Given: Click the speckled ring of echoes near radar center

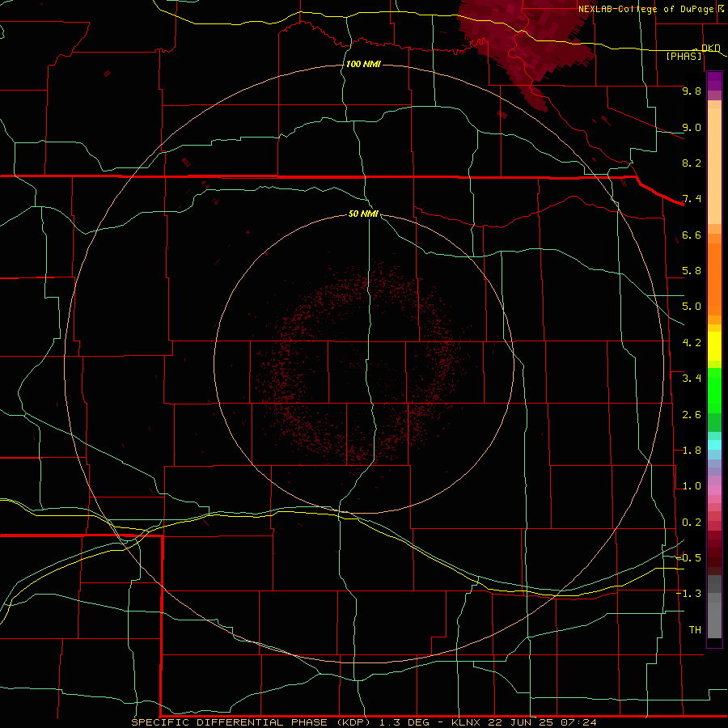Looking at the screenshot, I should 362,365.
